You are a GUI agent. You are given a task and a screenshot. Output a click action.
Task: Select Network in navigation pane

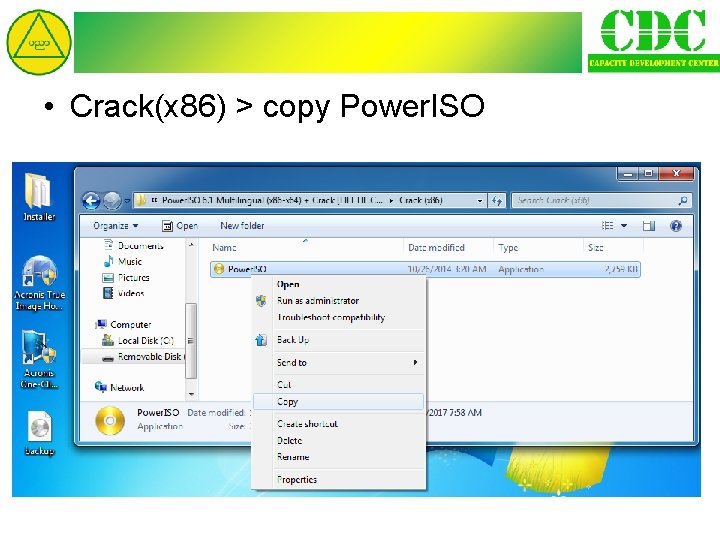point(119,388)
